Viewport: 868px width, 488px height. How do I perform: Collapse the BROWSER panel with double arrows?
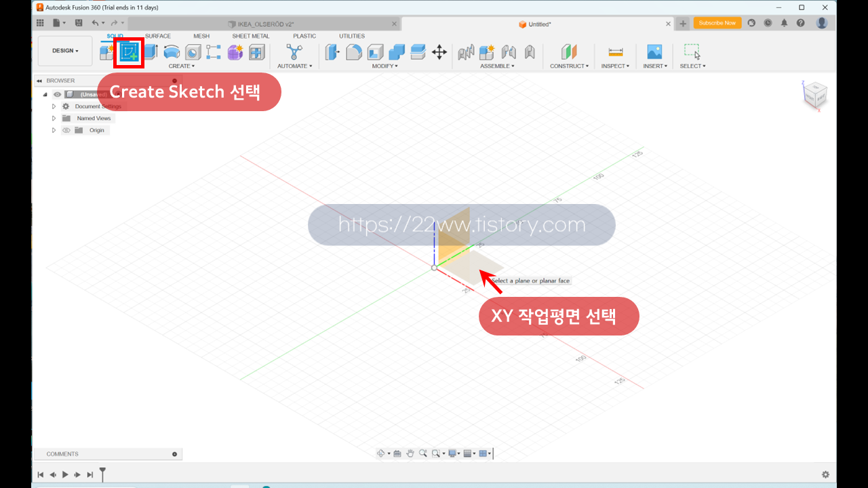coord(39,81)
